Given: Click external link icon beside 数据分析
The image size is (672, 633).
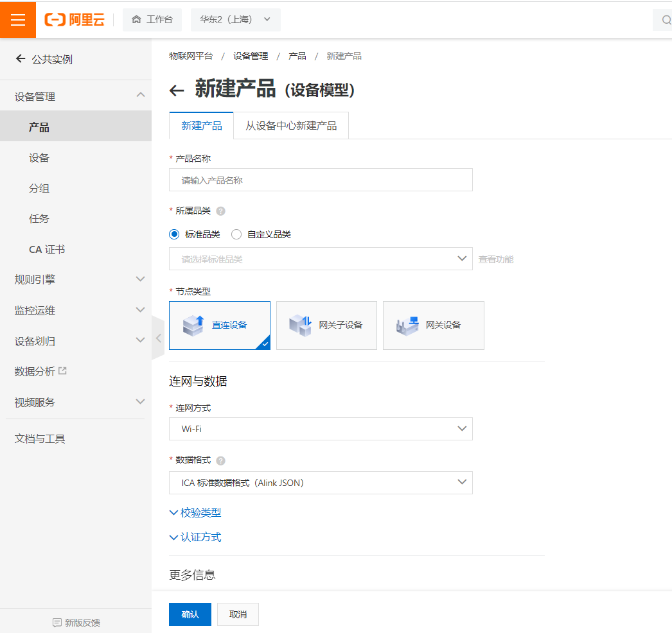Looking at the screenshot, I should (x=62, y=371).
